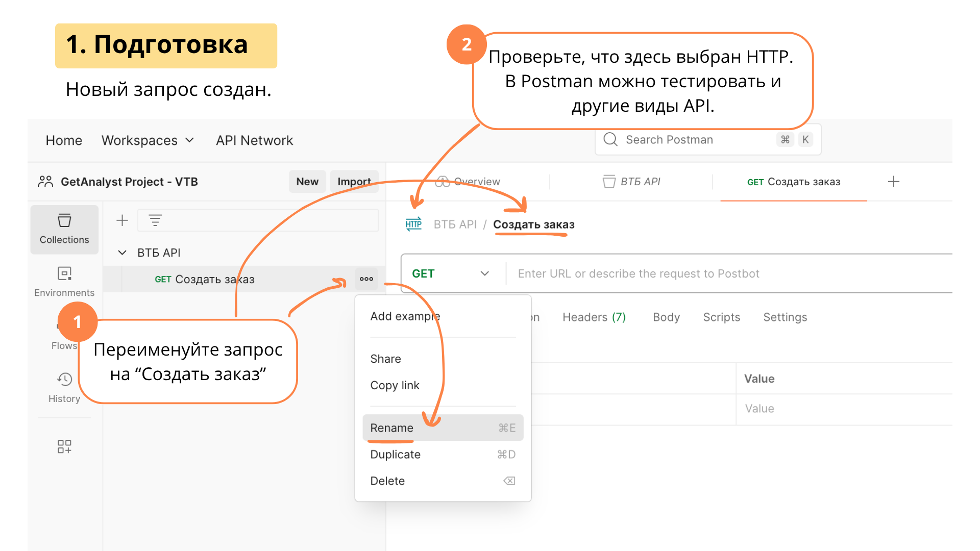Open the Headers (7) tab
The image size is (980, 551).
click(594, 317)
